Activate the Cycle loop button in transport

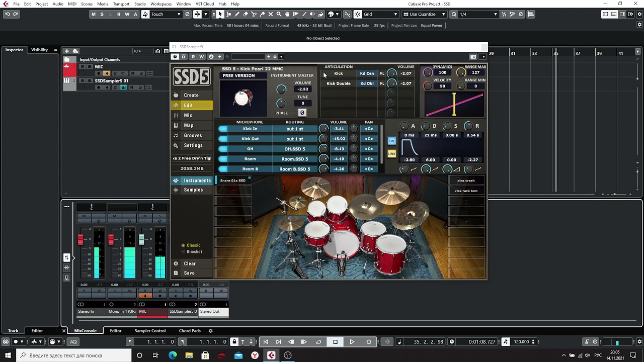pos(318,342)
